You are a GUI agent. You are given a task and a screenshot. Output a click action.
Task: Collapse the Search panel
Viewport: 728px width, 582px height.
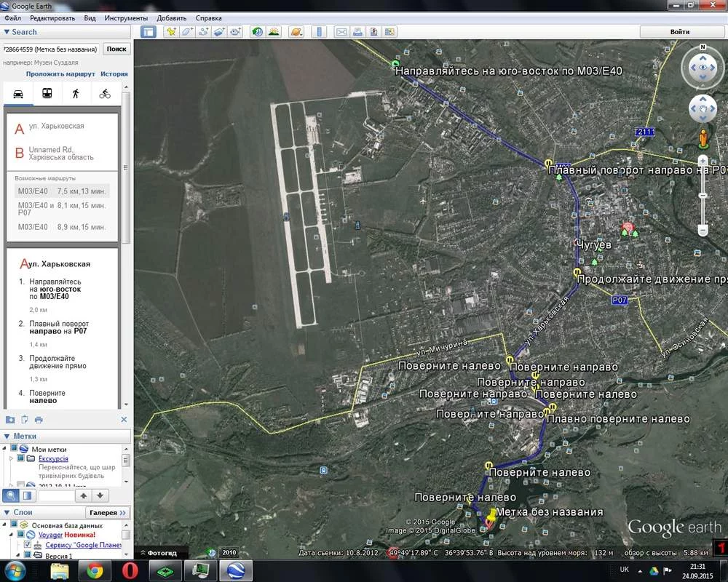point(7,32)
